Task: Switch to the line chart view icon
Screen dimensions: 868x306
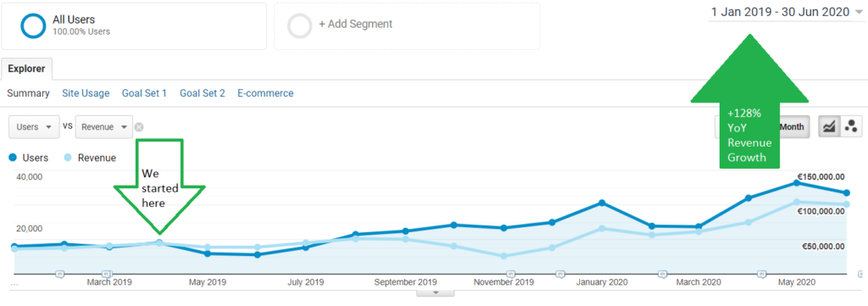Action: coord(829,126)
